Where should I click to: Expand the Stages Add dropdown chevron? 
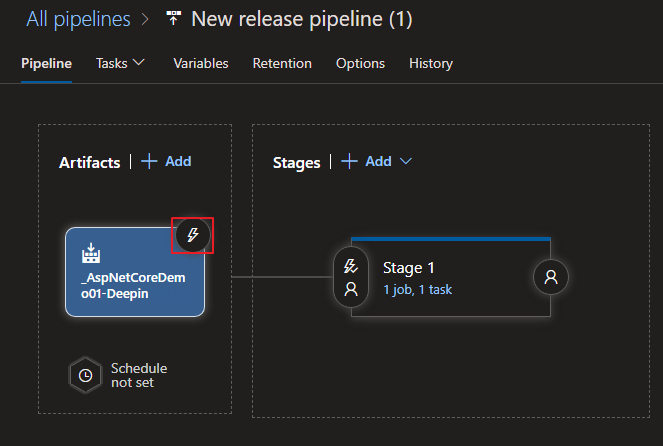406,161
